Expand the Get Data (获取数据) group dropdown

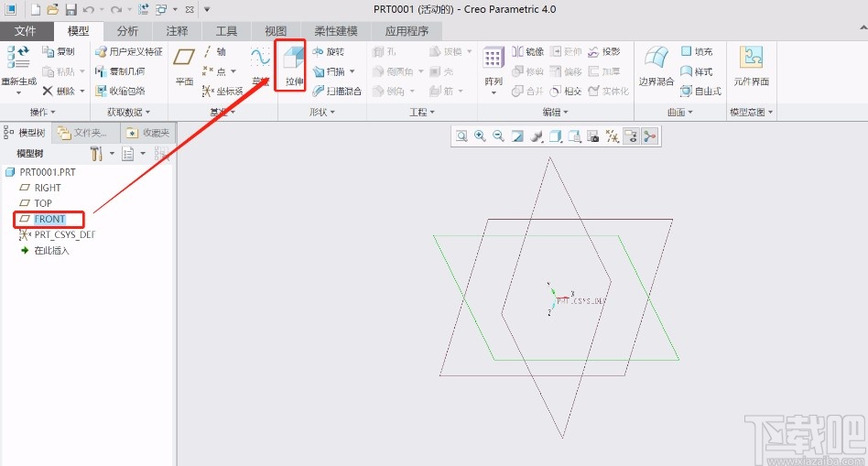point(128,113)
